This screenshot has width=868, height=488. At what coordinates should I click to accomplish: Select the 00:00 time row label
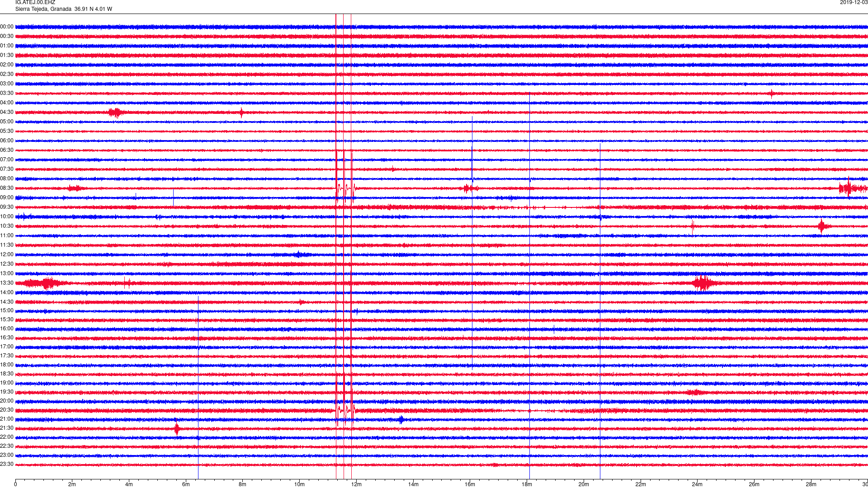pyautogui.click(x=7, y=27)
